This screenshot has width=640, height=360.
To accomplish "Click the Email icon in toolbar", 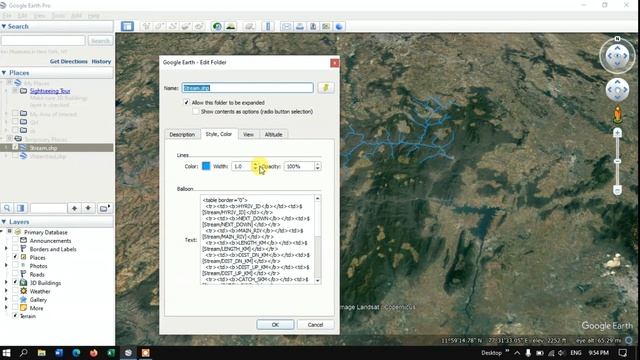I will 286,27.
